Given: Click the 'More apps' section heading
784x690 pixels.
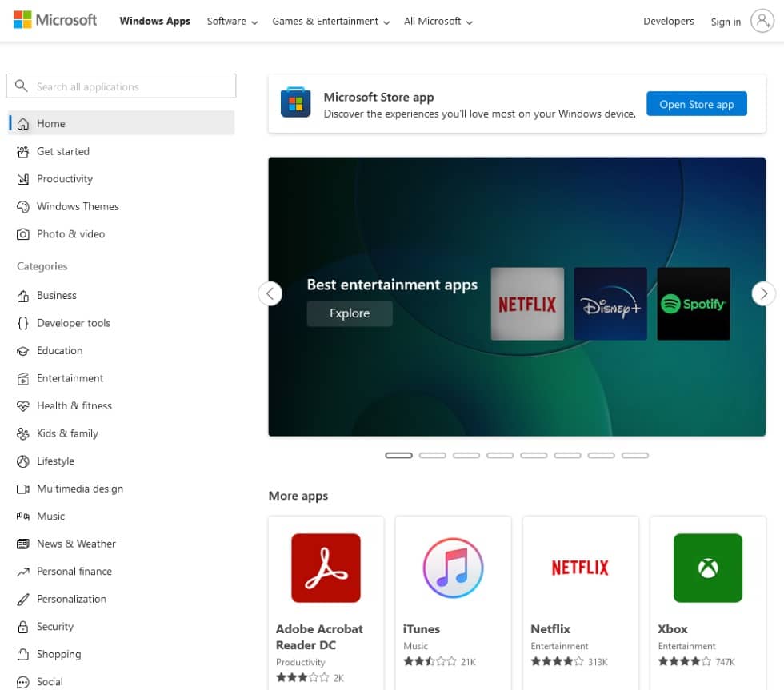Looking at the screenshot, I should [298, 496].
